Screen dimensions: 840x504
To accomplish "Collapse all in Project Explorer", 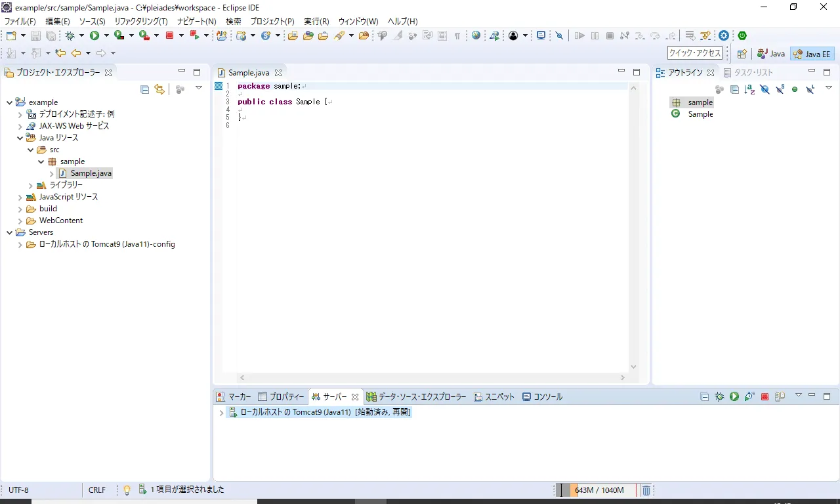I will coord(145,89).
